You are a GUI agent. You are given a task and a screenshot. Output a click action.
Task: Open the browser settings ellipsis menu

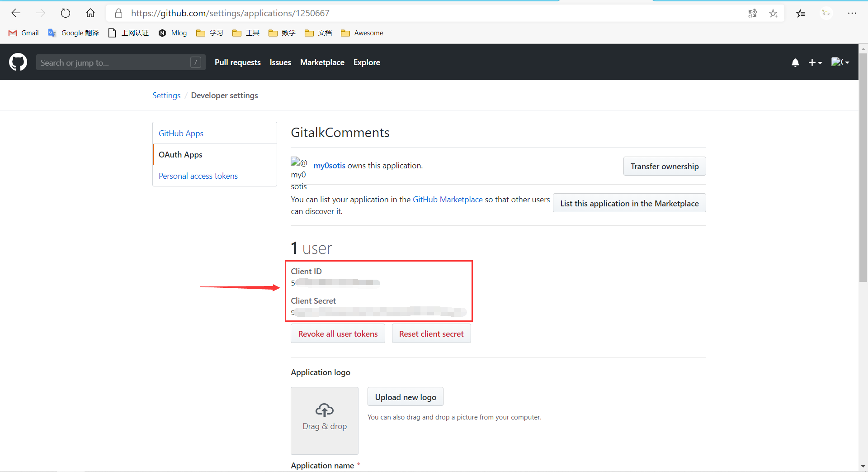click(x=852, y=13)
